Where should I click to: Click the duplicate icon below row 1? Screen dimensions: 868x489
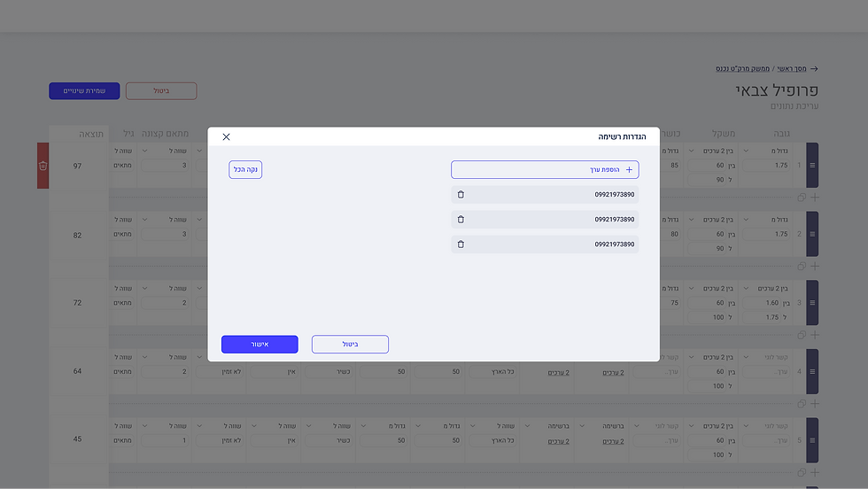pos(801,198)
